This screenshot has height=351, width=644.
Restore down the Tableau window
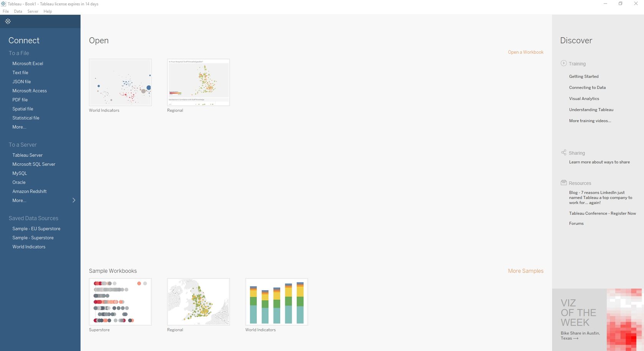(620, 4)
